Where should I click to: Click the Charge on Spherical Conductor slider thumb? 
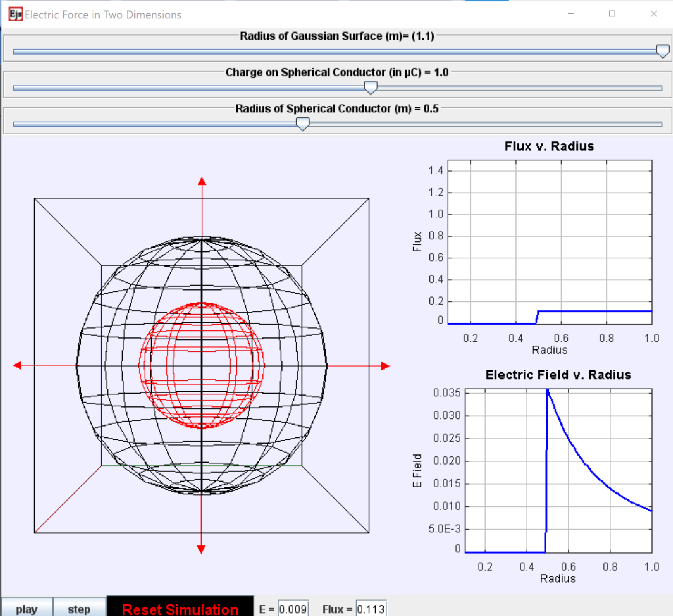[x=370, y=87]
